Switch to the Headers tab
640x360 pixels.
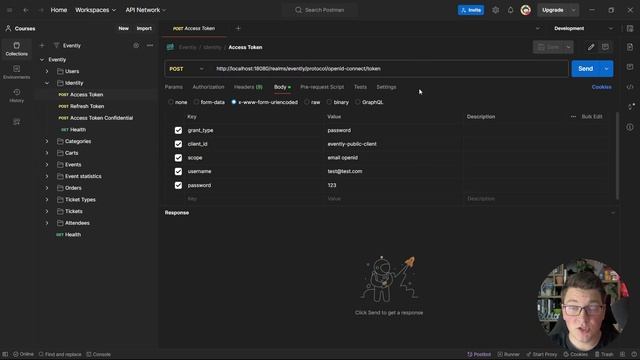pos(248,87)
